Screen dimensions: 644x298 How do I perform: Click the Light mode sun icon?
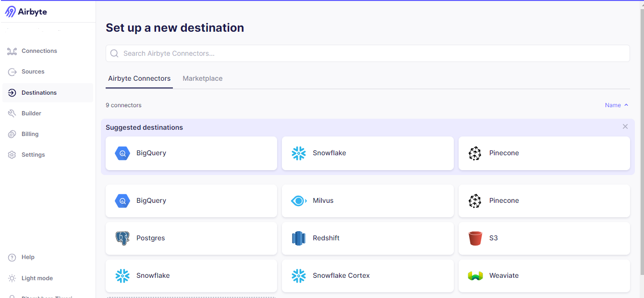[x=12, y=278]
